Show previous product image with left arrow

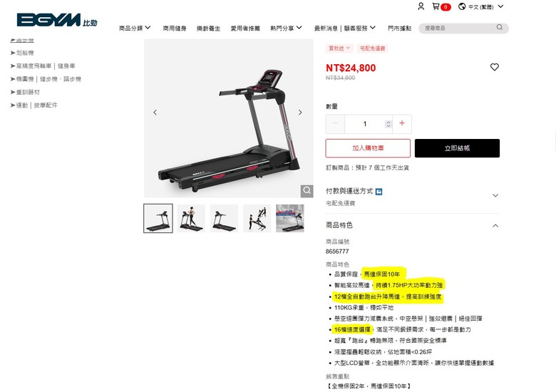(155, 113)
